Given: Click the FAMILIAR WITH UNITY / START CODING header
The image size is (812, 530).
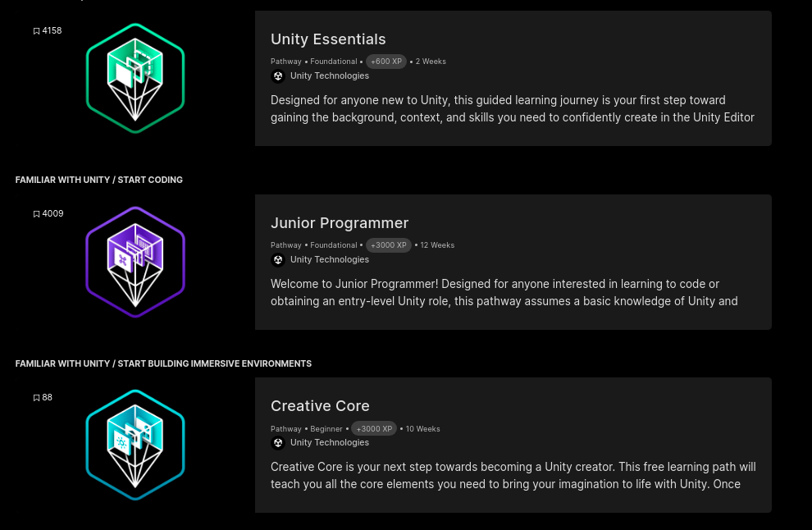Looking at the screenshot, I should [98, 180].
